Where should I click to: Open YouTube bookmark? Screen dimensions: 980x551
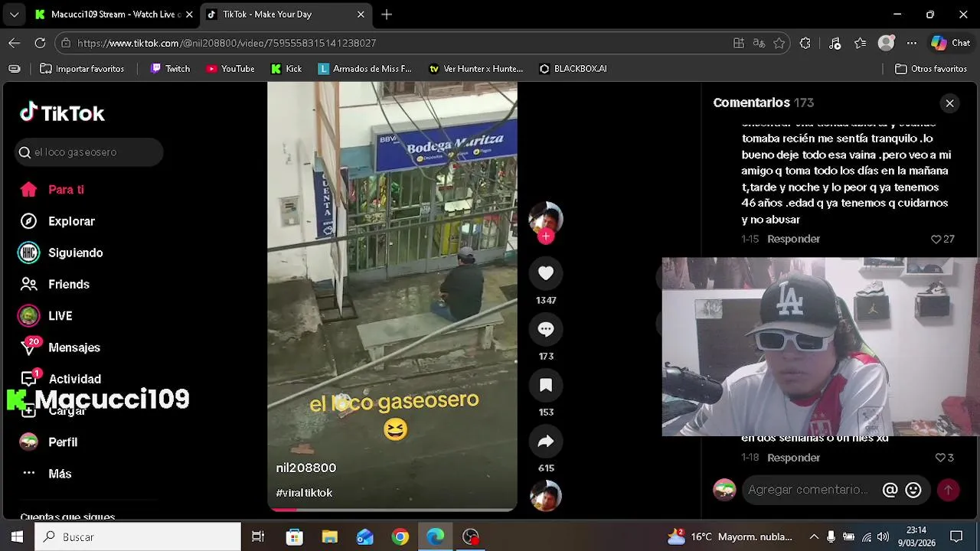pyautogui.click(x=230, y=69)
